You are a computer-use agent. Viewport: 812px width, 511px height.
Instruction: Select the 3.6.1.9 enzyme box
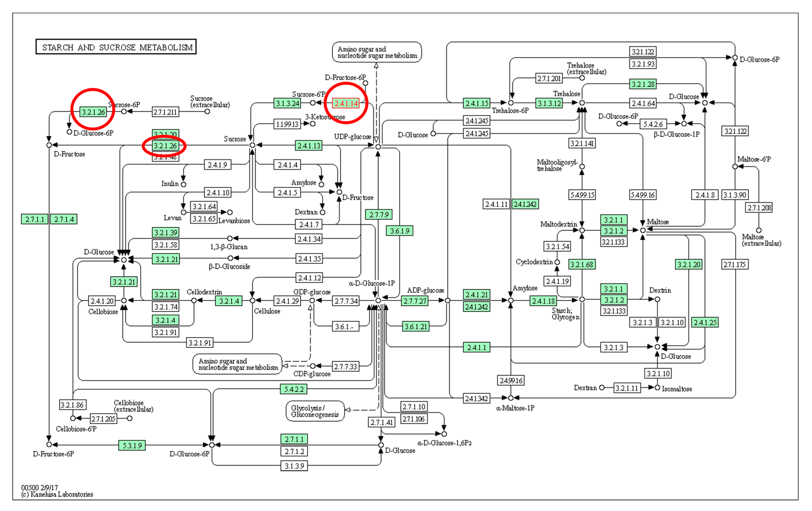pos(399,231)
